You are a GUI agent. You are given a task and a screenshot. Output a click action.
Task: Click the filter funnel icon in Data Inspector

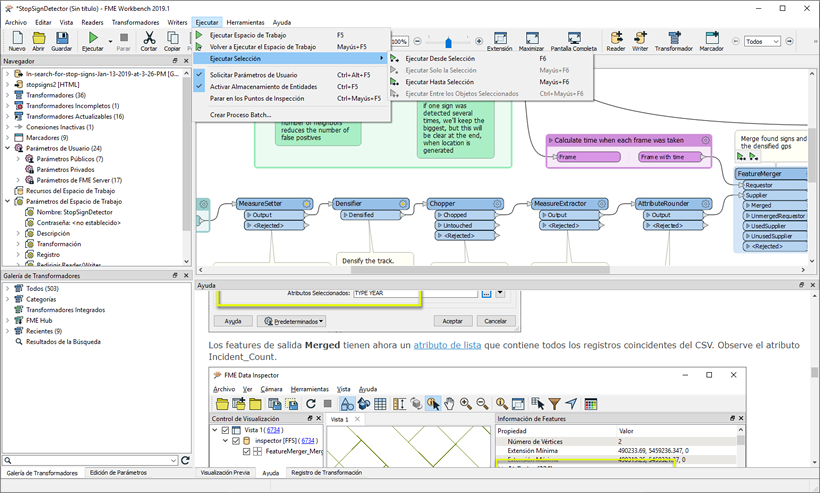point(554,404)
